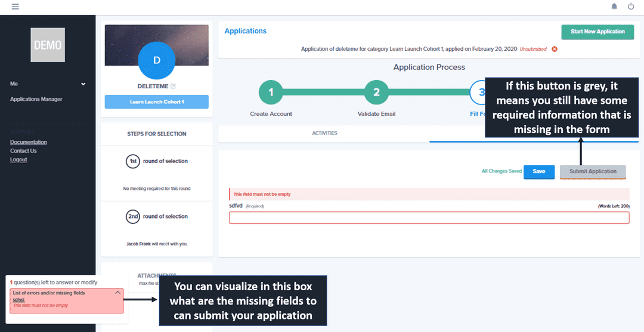Click the All Changes Saved text

501,171
